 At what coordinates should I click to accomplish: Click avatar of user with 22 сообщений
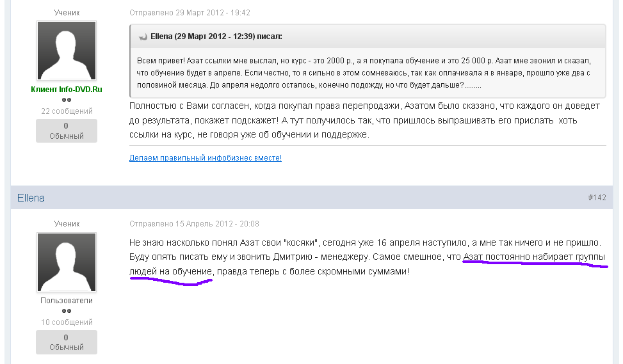(x=67, y=51)
